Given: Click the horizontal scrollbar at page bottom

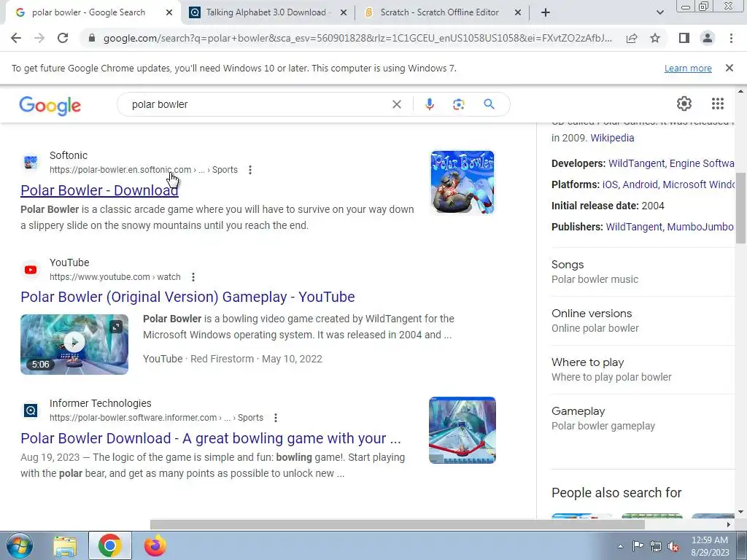Looking at the screenshot, I should click(398, 524).
